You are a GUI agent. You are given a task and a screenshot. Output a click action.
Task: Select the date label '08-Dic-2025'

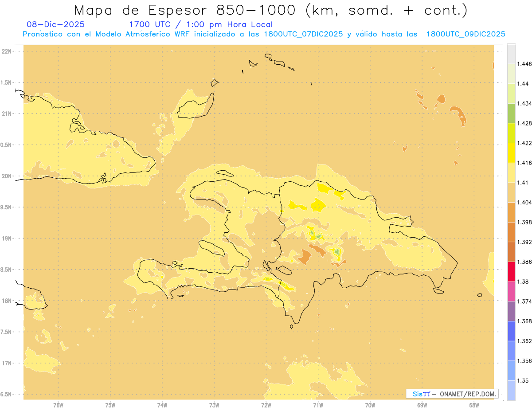point(56,24)
